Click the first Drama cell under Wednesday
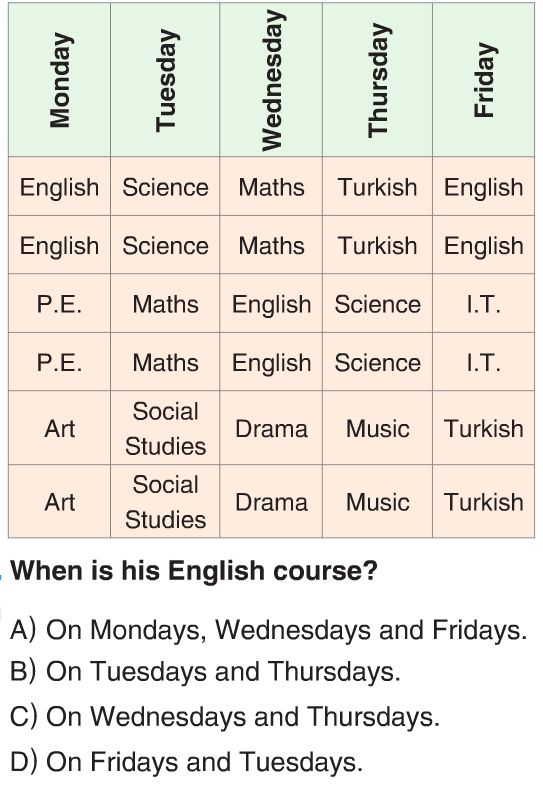This screenshot has width=543, height=789. [271, 428]
